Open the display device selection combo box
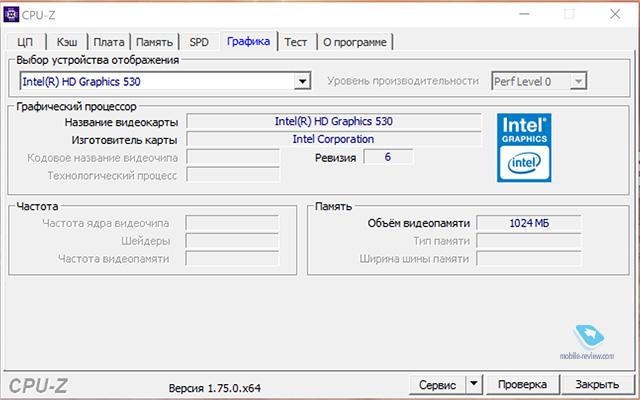 tap(165, 81)
